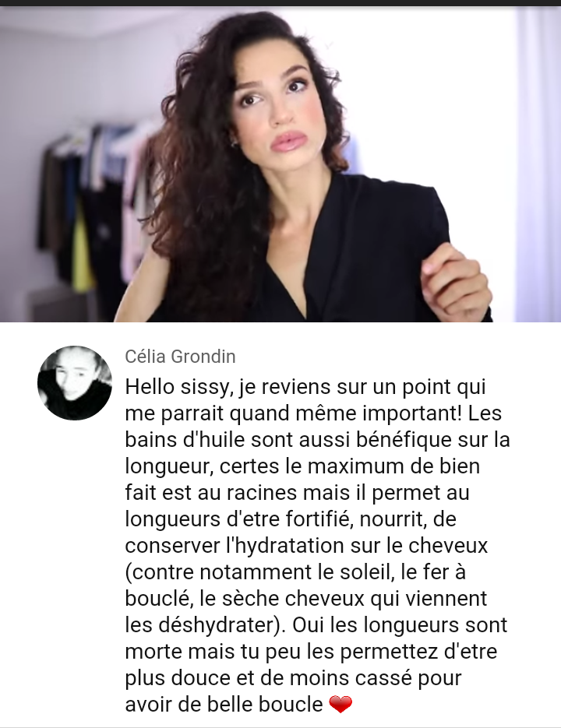
Task: Click the text "conserver l'hydratation"
Action: 235,546
